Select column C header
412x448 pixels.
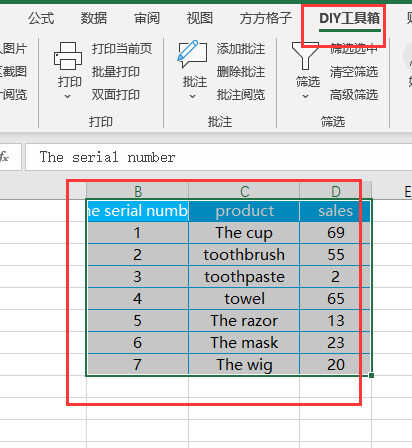[x=244, y=191]
